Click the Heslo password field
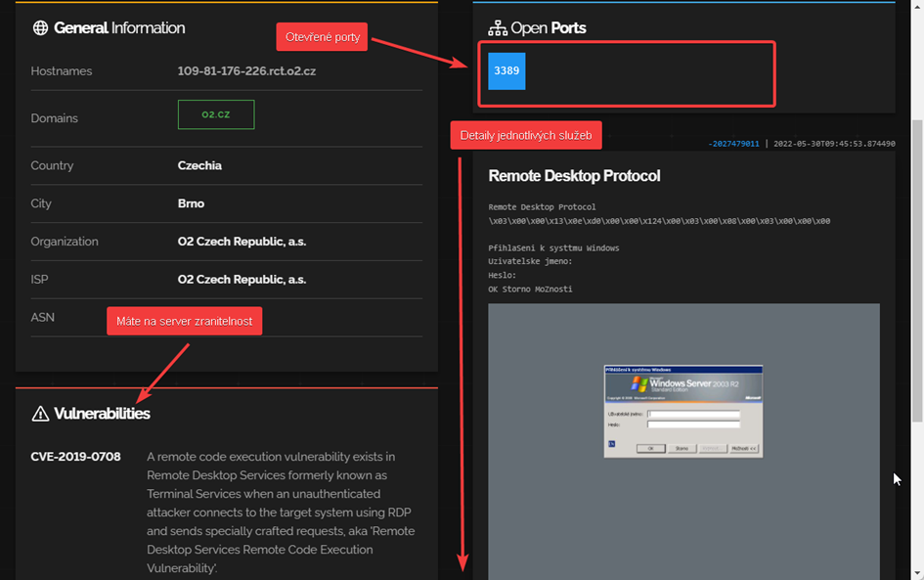 pyautogui.click(x=693, y=424)
